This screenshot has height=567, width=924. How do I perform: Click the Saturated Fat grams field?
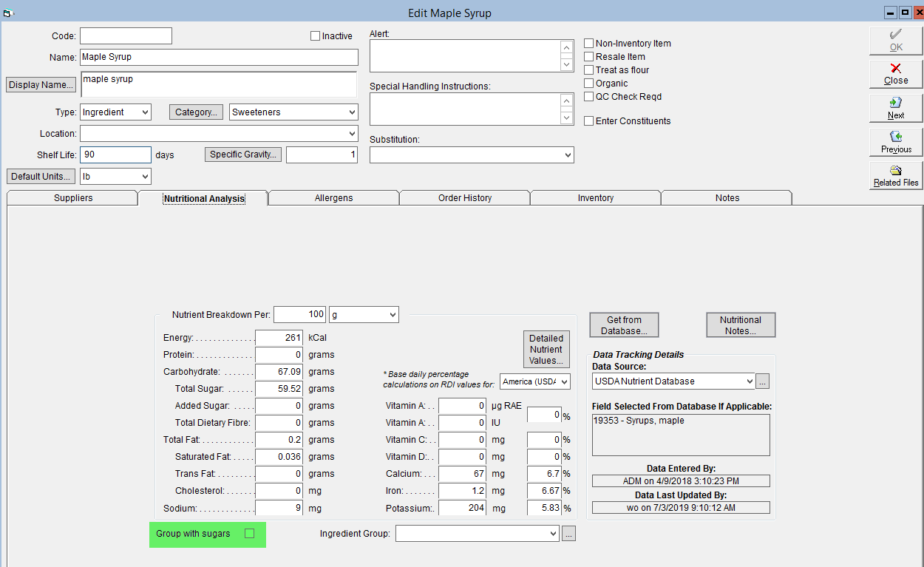click(x=279, y=457)
